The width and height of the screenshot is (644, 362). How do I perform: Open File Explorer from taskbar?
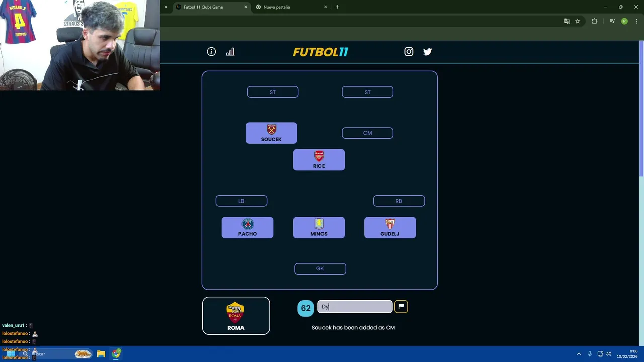click(101, 354)
